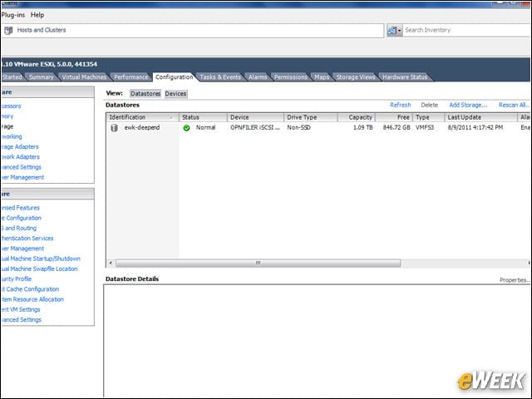Click the Non-SSD drive type cell
The width and height of the screenshot is (532, 399).
pyautogui.click(x=298, y=128)
